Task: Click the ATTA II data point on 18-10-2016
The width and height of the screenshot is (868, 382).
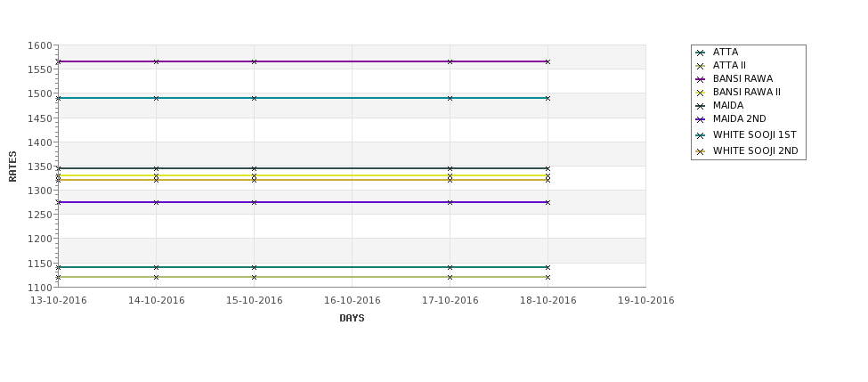Action: click(548, 277)
